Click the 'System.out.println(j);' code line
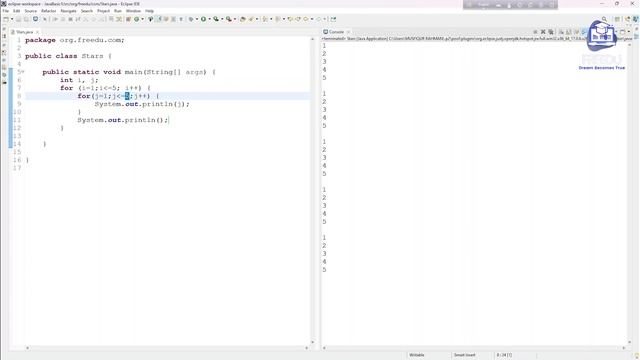 142,104
